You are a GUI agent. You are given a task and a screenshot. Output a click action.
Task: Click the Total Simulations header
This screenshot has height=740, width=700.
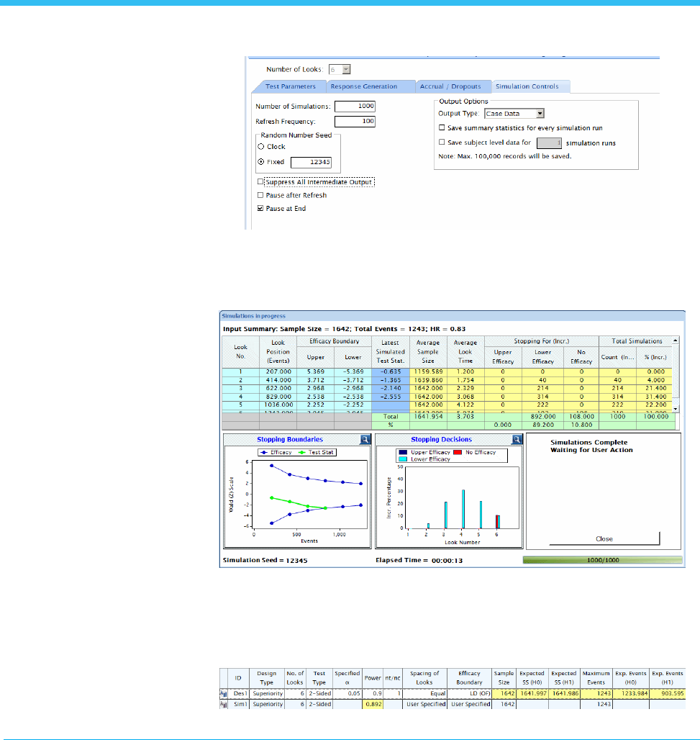(x=637, y=340)
